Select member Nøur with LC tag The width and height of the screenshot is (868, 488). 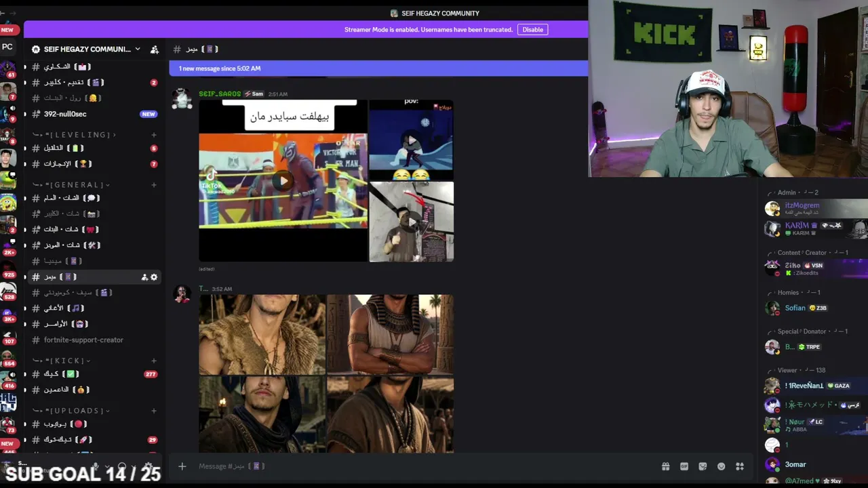(816, 425)
